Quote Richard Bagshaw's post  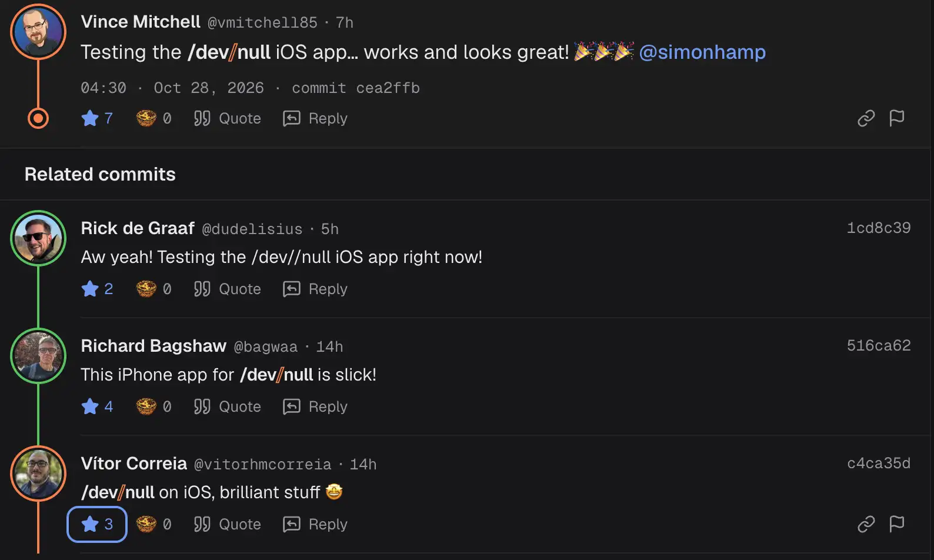[227, 406]
